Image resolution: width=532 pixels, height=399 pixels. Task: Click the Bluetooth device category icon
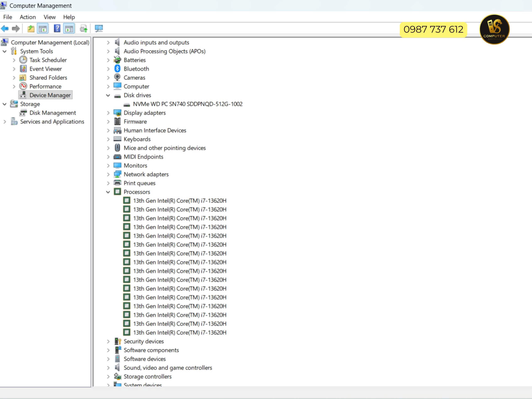(x=117, y=69)
